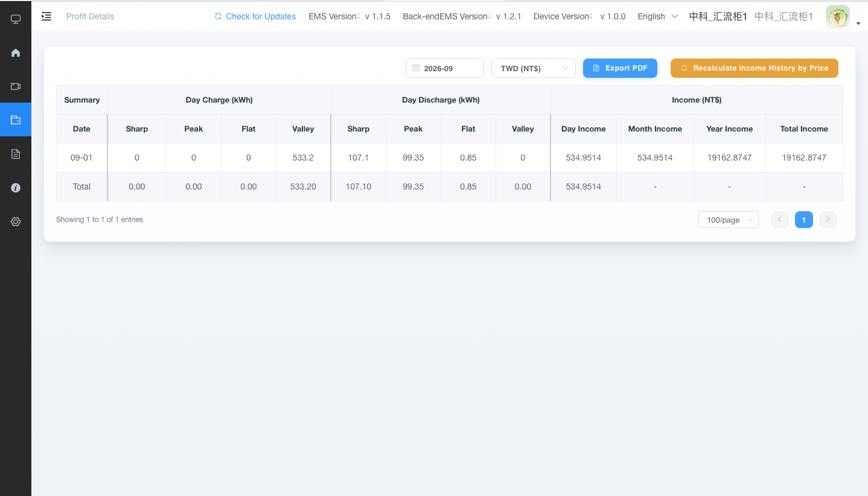Viewport: 868px width, 496px height.
Task: Open the settings gear sidebar icon
Action: (x=16, y=221)
